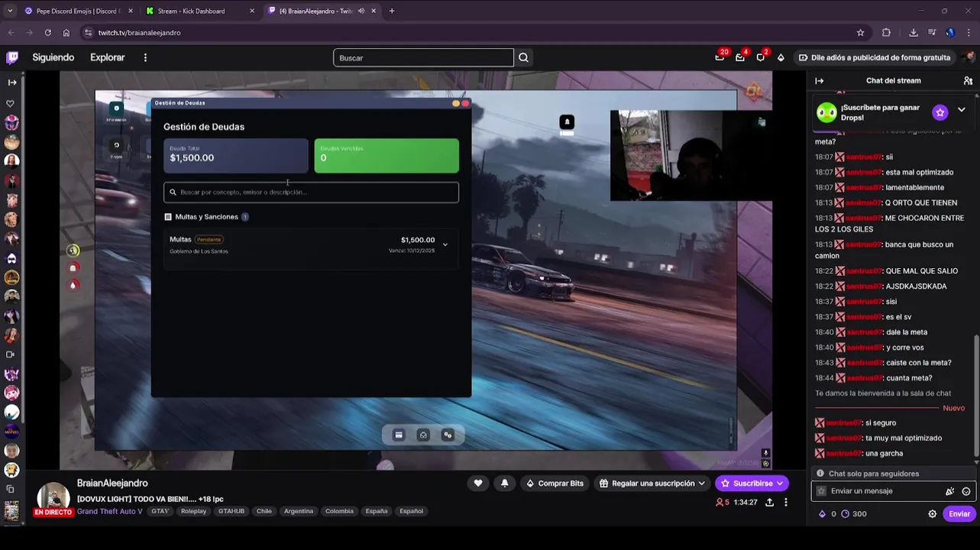This screenshot has width=980, height=550.
Task: Open stream three-dot options below Suscribirse
Action: (785, 502)
